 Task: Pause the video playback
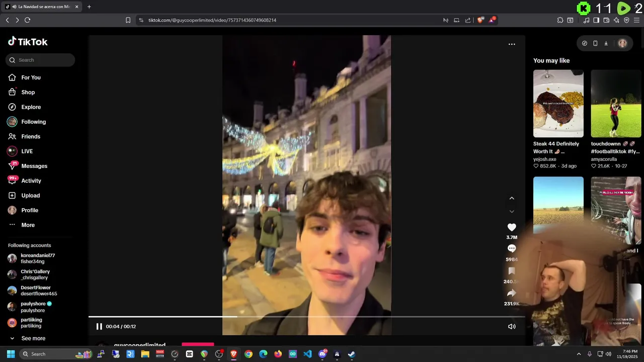click(99, 326)
